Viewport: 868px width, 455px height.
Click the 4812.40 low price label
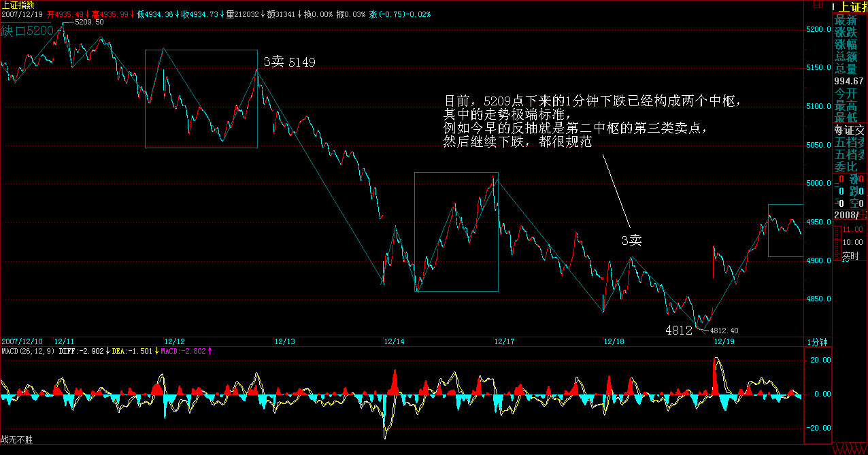[724, 331]
